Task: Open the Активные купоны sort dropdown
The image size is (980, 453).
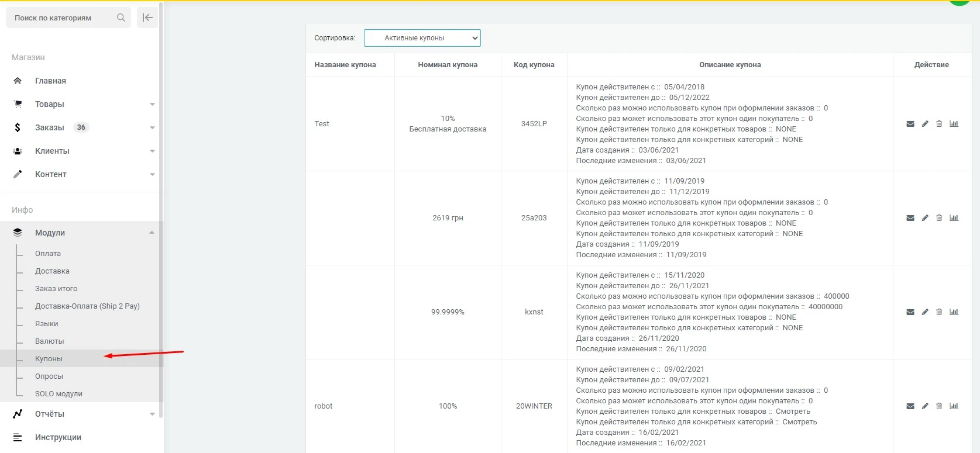Action: click(x=422, y=38)
